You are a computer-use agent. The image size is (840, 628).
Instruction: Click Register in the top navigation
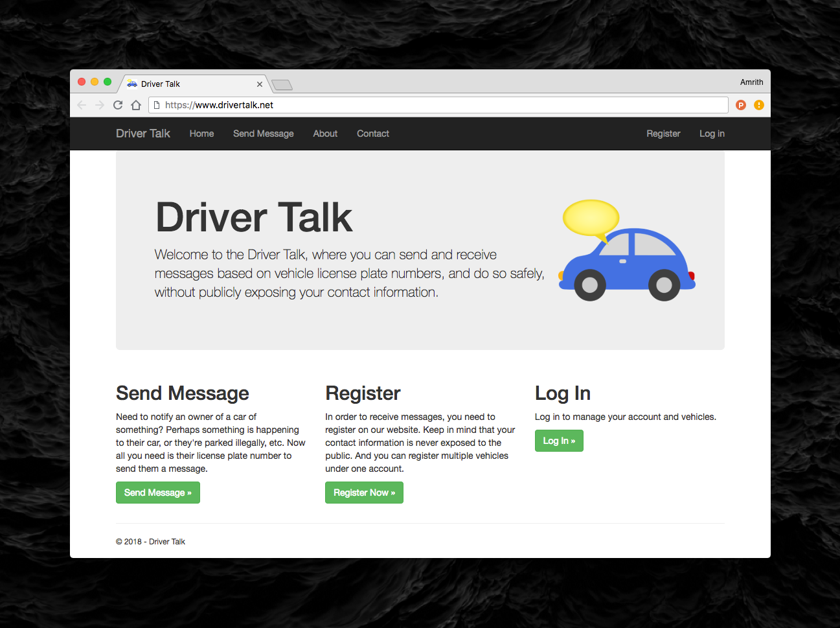[x=663, y=134]
